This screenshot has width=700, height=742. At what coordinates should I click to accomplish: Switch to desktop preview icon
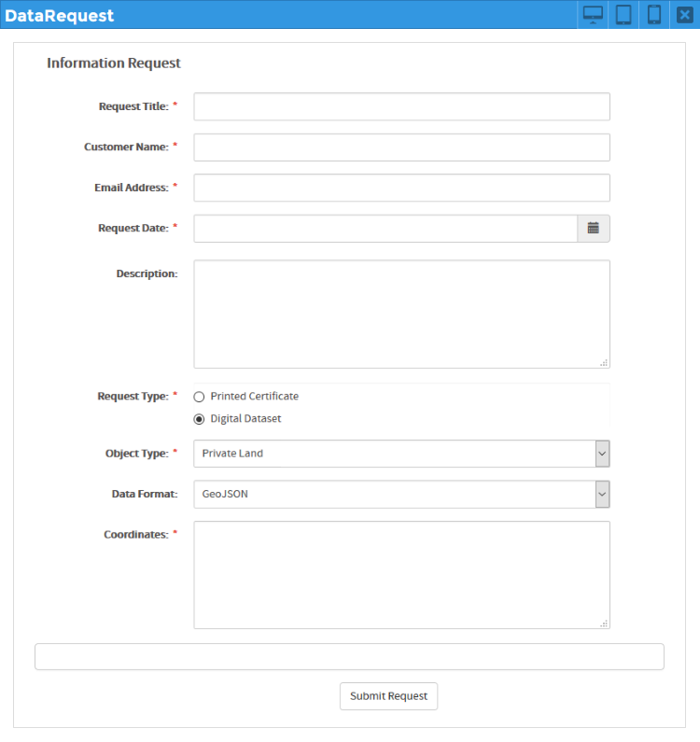(593, 15)
